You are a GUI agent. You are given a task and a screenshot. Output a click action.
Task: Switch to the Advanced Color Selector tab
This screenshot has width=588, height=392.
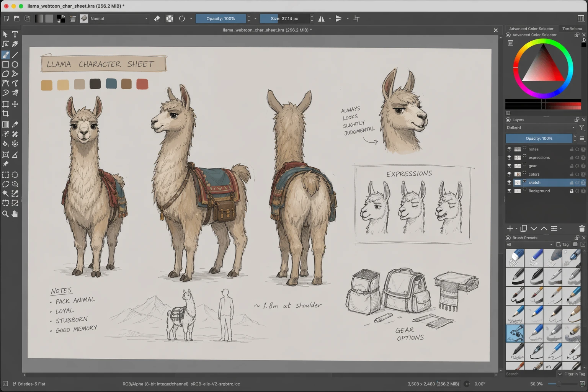point(531,29)
